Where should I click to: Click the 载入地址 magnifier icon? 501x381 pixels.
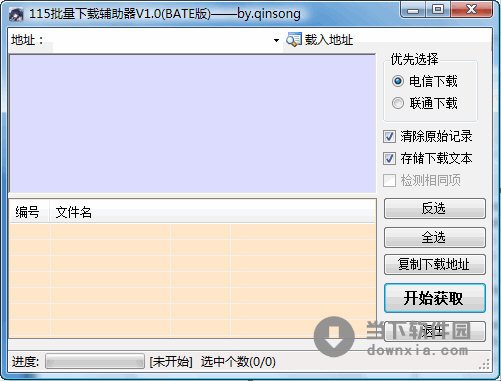point(294,40)
